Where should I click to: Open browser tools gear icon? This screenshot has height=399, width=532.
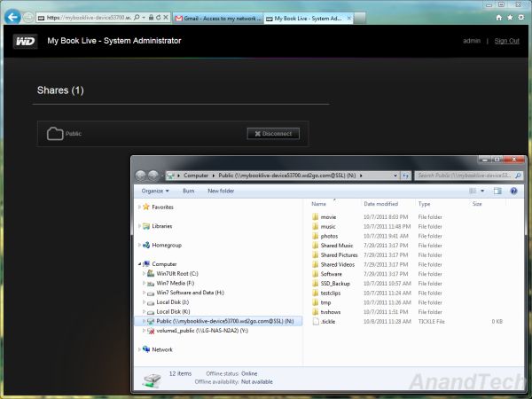[x=521, y=18]
